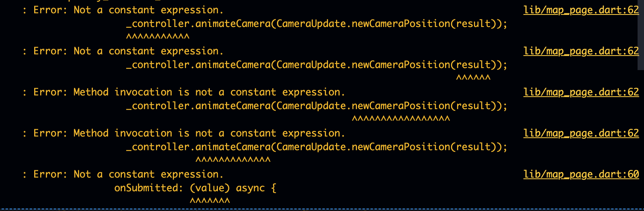This screenshot has height=211, width=644.
Task: Click the vertical scrollbar thumb
Action: 641,35
